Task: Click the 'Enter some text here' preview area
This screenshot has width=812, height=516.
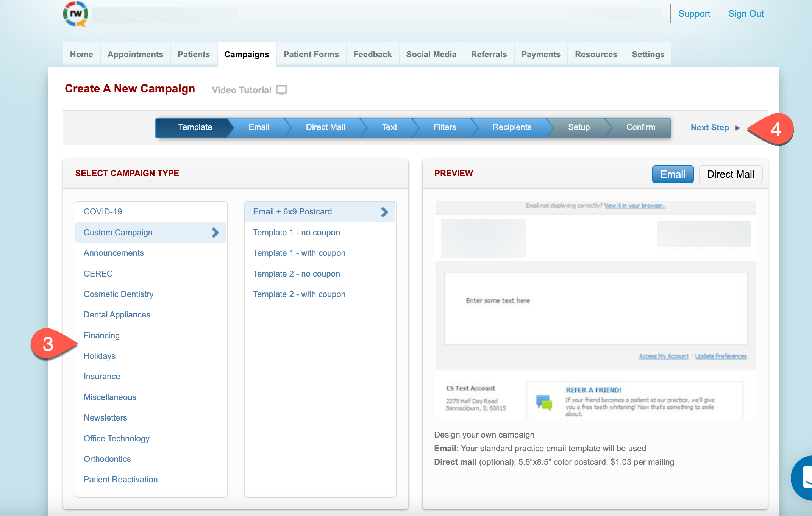Action: [x=498, y=301]
